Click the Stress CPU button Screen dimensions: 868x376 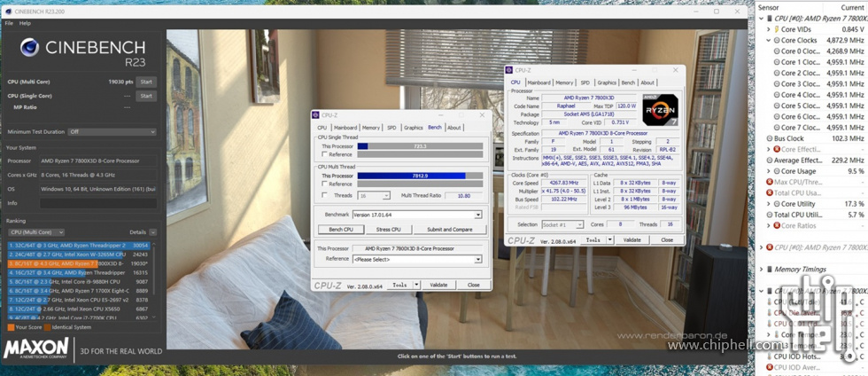pyautogui.click(x=389, y=230)
